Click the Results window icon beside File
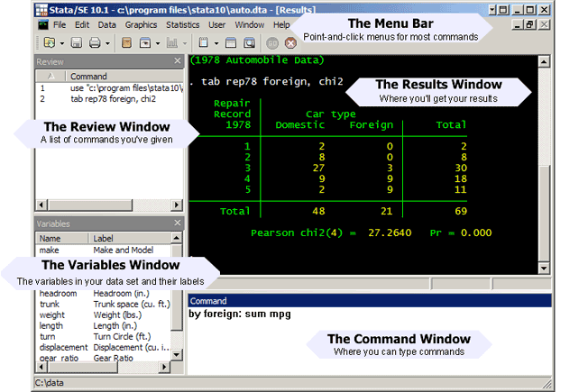 pyautogui.click(x=43, y=24)
